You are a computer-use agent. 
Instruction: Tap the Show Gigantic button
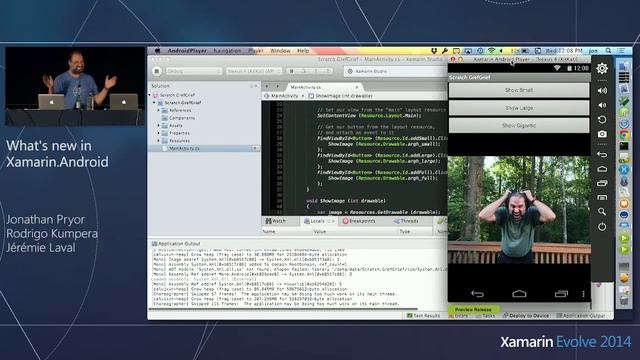click(519, 126)
